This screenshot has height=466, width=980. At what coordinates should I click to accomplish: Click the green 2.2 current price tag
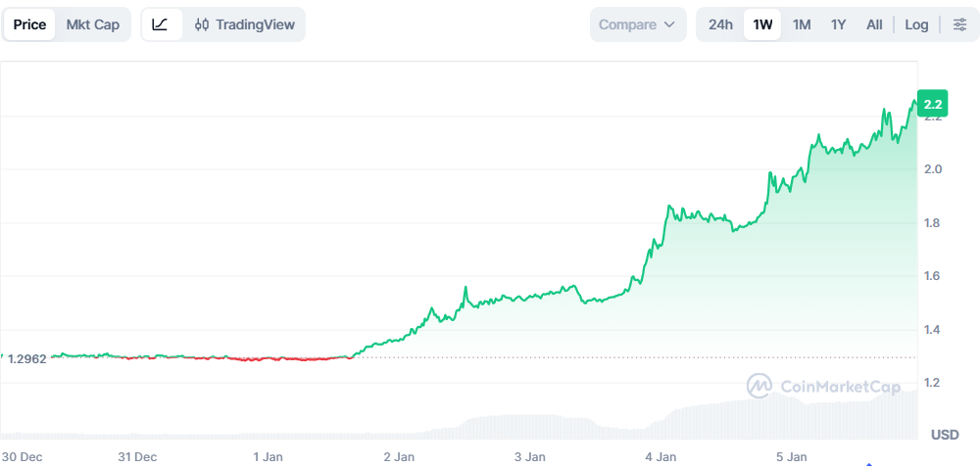(932, 104)
